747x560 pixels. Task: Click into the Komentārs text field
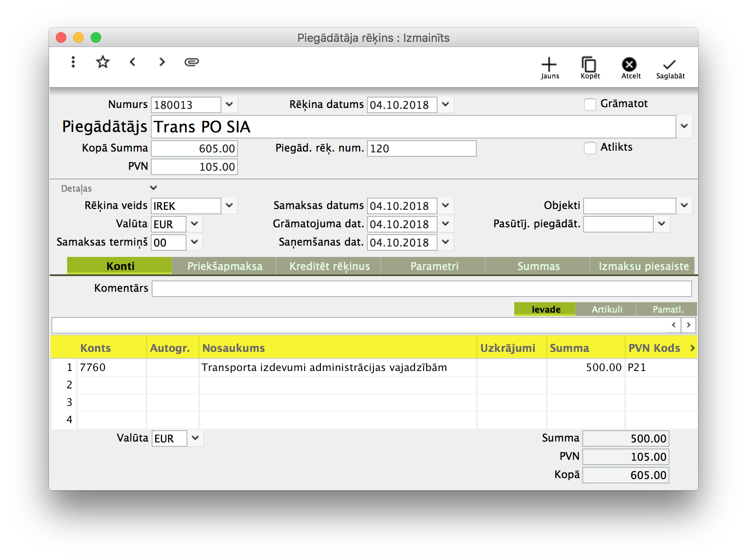coord(421,288)
